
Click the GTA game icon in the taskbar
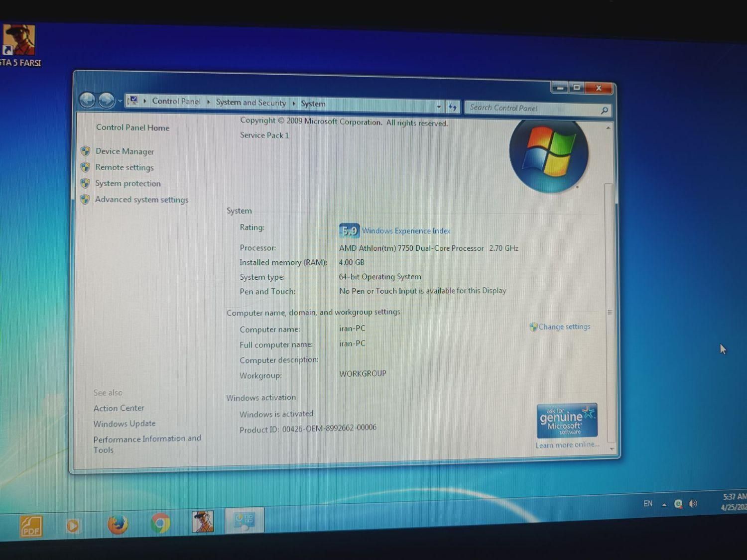pos(203,522)
